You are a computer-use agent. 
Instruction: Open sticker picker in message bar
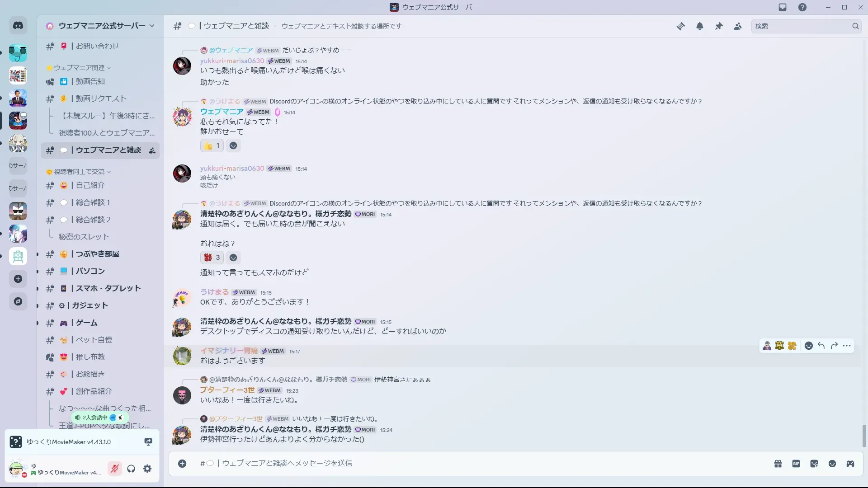tap(814, 464)
